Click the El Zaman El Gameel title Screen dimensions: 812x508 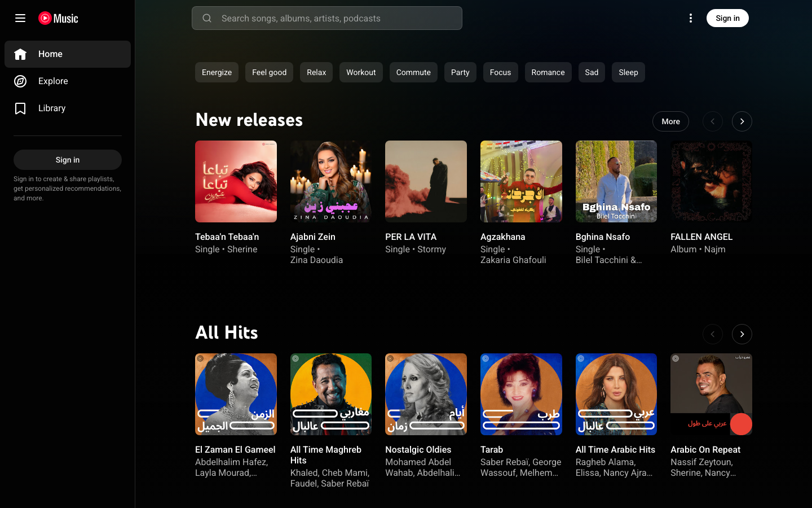click(235, 449)
